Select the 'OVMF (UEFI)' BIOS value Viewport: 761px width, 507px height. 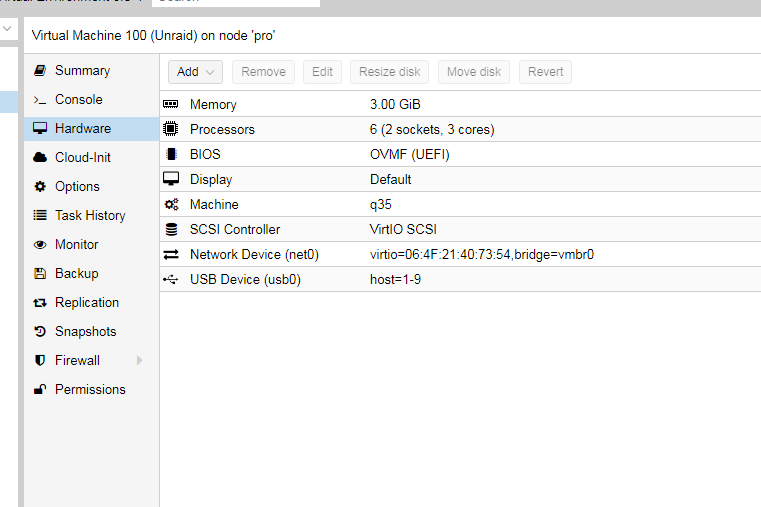410,154
